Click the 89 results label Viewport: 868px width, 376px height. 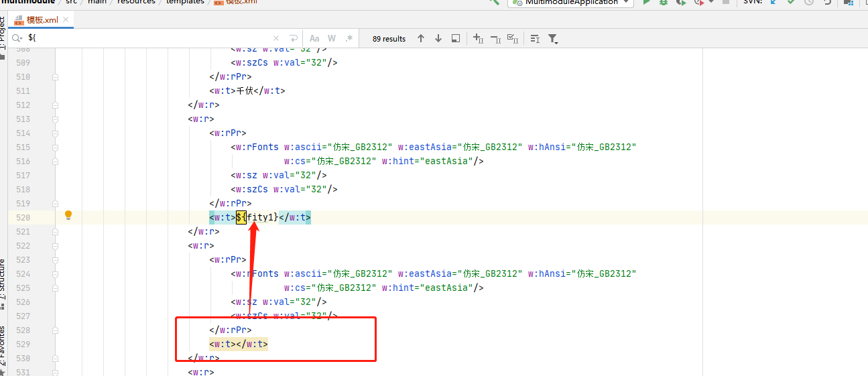click(389, 39)
